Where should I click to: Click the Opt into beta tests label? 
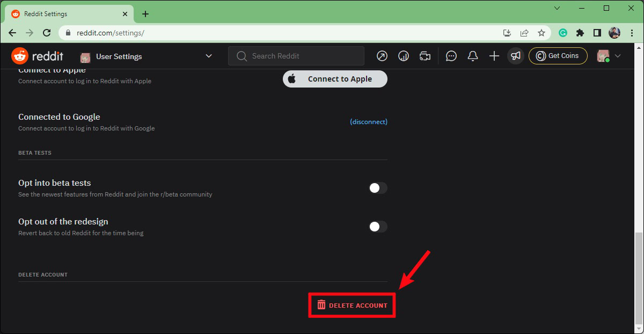pos(55,183)
